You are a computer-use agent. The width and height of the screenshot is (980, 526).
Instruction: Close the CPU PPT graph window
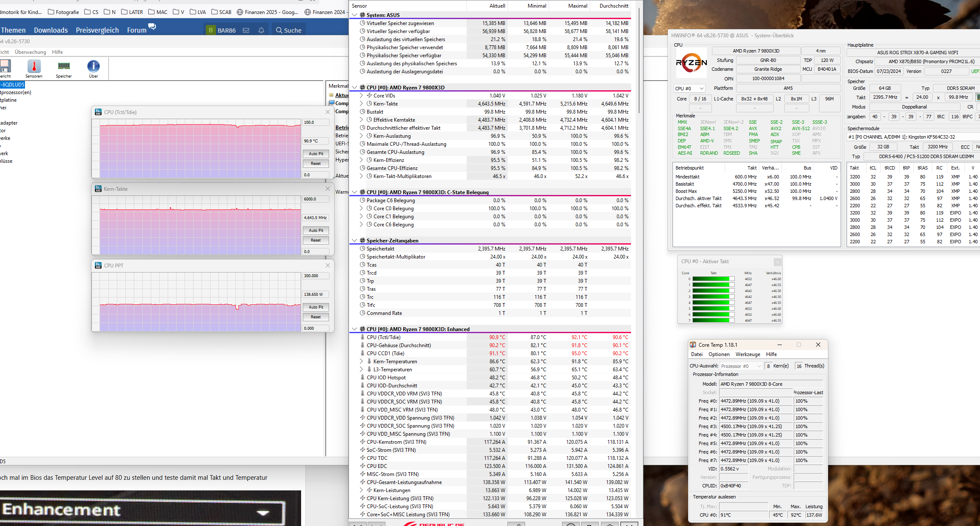(327, 265)
